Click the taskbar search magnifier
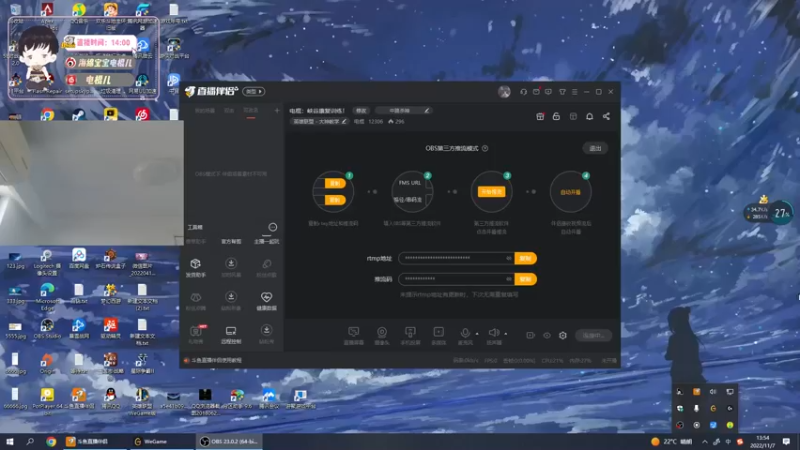The width and height of the screenshot is (800, 450). click(x=30, y=441)
